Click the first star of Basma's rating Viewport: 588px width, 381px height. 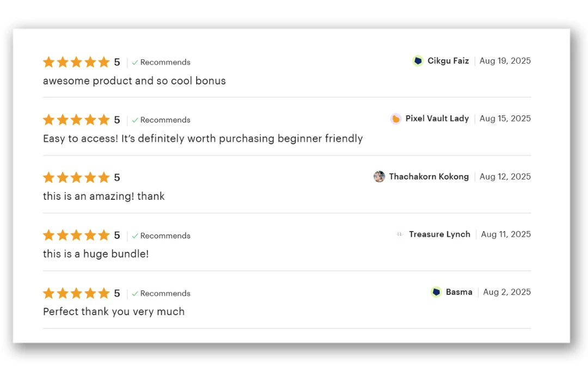tap(48, 293)
